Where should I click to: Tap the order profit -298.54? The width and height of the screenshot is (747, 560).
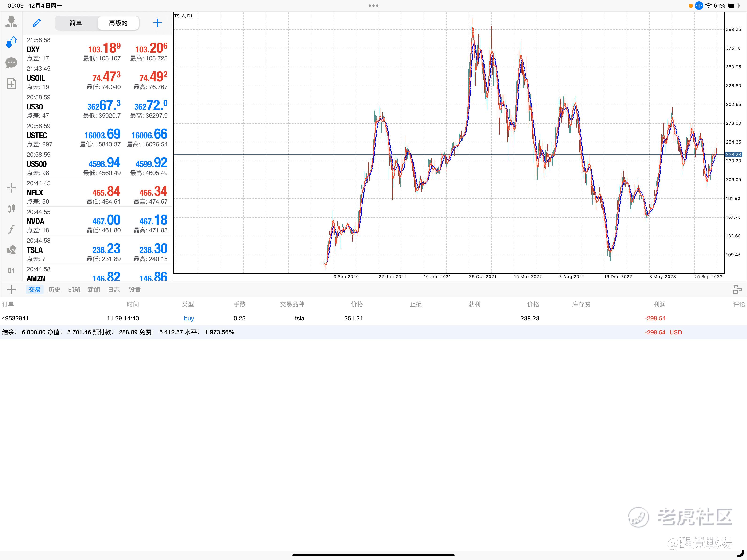655,319
